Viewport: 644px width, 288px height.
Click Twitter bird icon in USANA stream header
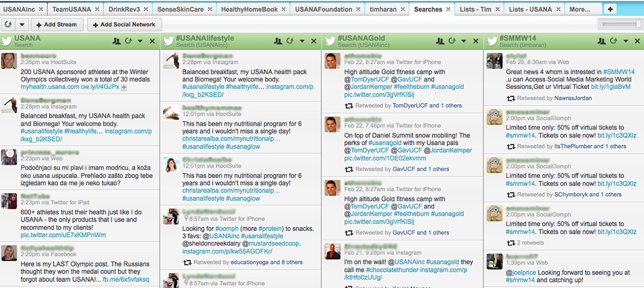[7, 41]
